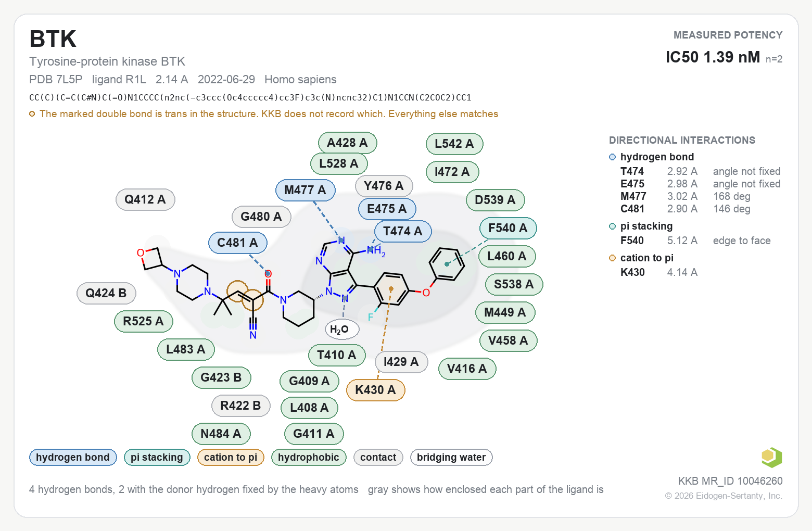Click residue label E475 A
The height and width of the screenshot is (531, 812).
click(x=387, y=209)
